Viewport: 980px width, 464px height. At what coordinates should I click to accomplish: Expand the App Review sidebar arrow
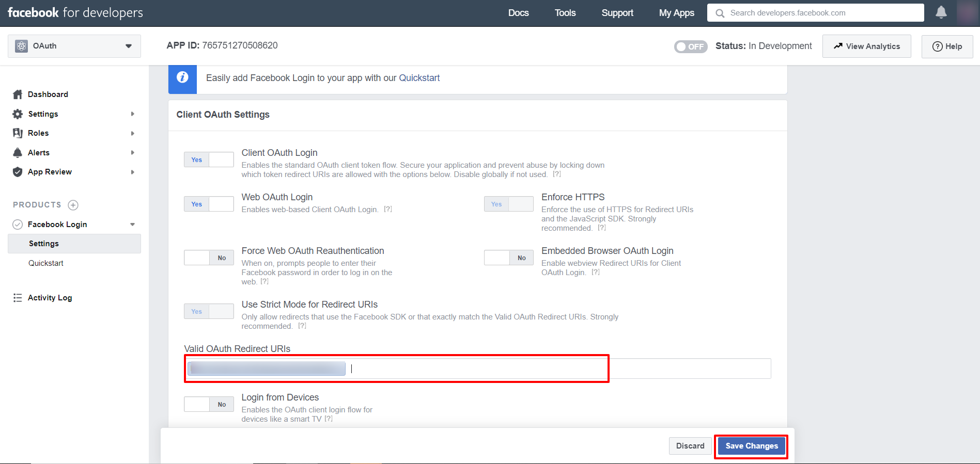133,172
